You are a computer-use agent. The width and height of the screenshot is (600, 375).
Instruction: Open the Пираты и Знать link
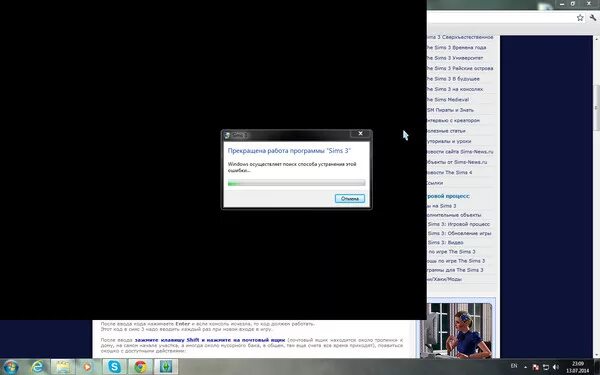(x=450, y=110)
